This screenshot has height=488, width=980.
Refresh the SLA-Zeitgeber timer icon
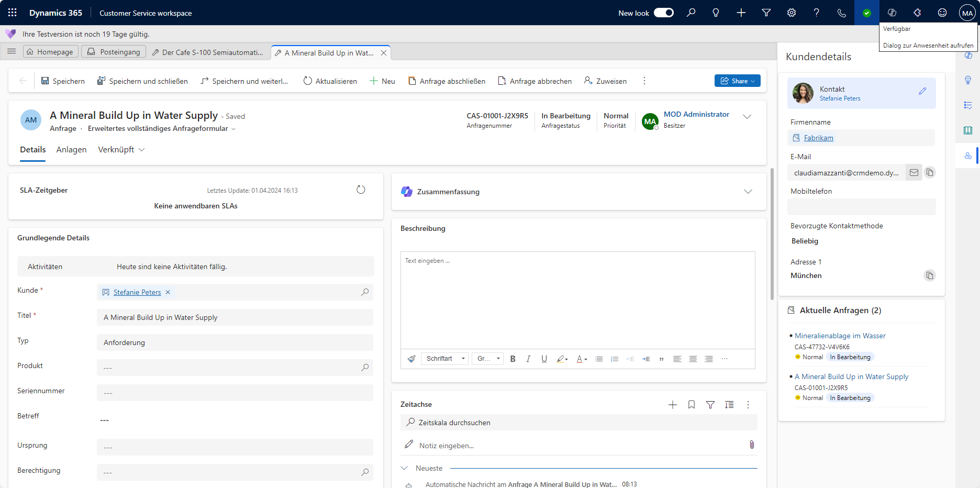pyautogui.click(x=361, y=190)
